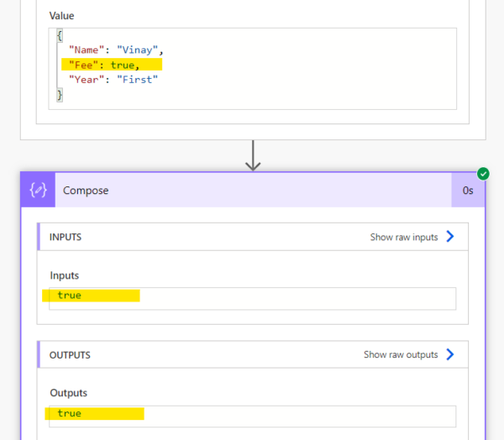Screen dimensions: 504x440
Task: Click the opening curly brace in JSON
Action: 60,35
